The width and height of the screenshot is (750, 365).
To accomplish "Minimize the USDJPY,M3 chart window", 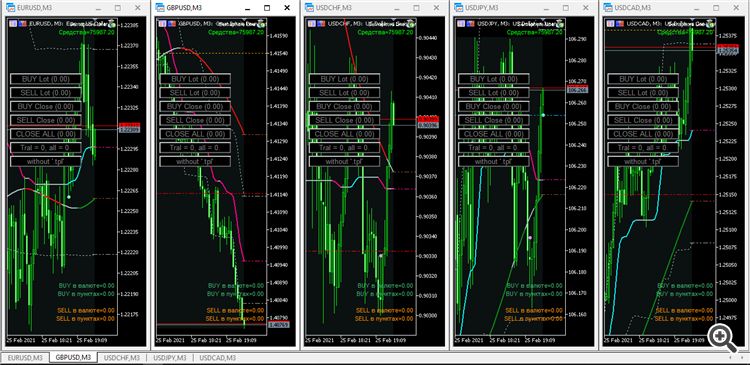I will point(546,8).
